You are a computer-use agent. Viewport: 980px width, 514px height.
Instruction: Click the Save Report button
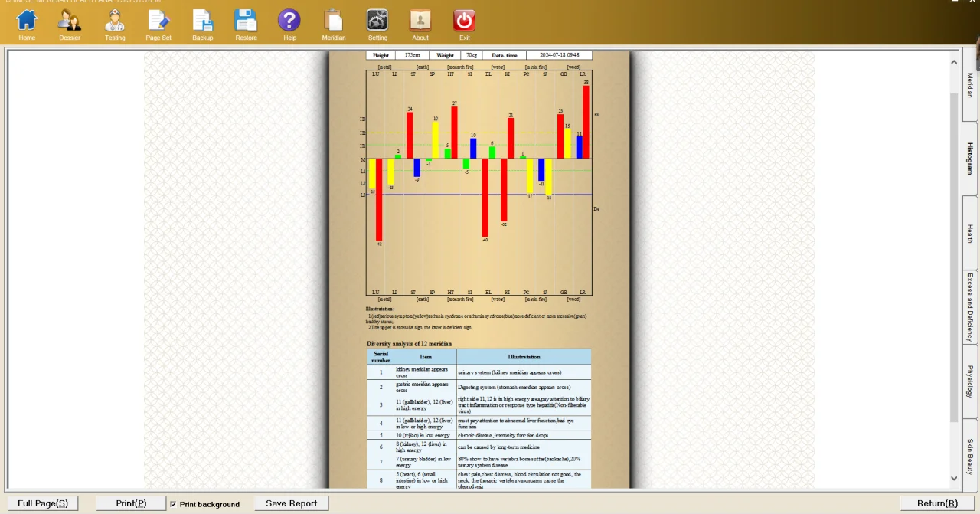pyautogui.click(x=292, y=503)
